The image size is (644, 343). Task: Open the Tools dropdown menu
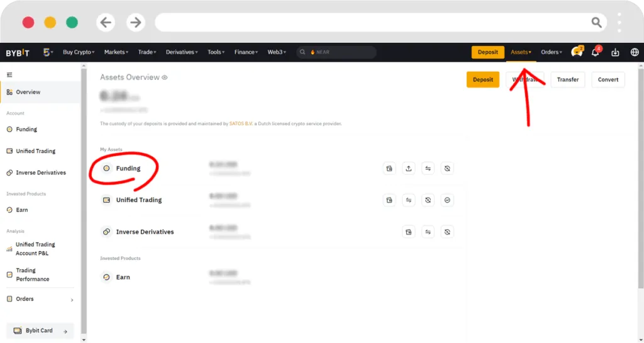coord(216,52)
